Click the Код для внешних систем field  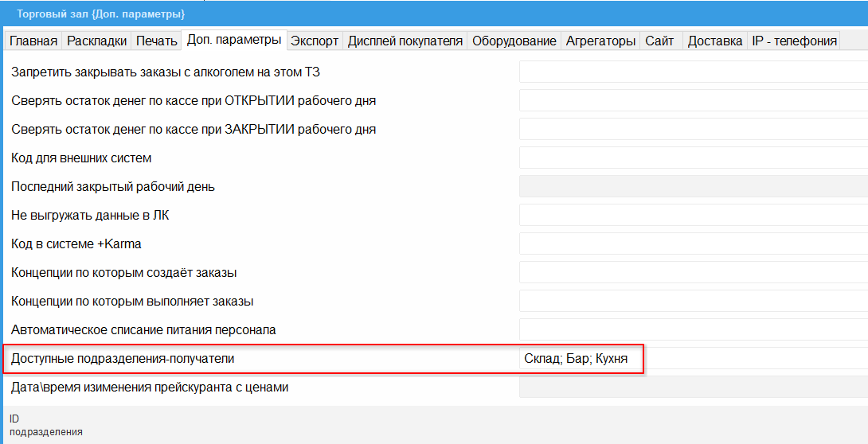(x=694, y=158)
